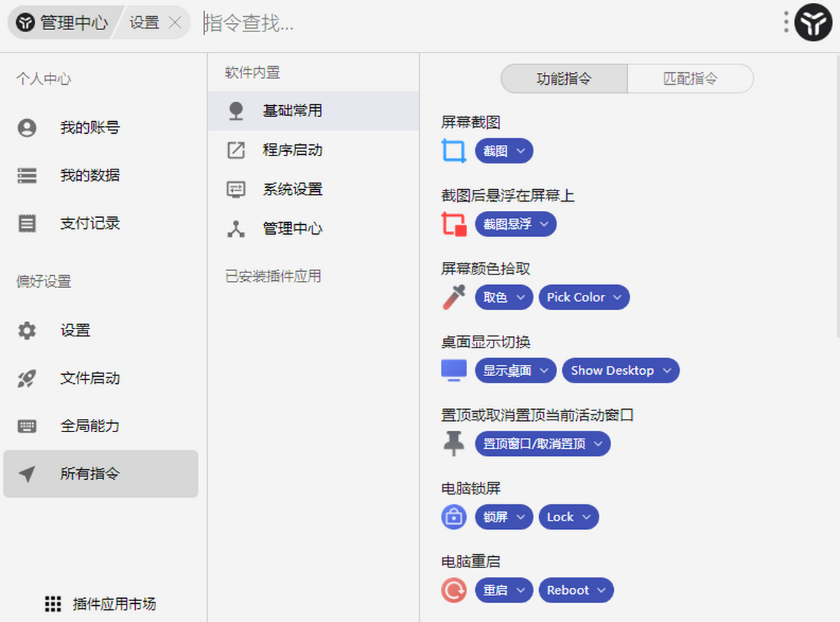Open the three-dot menu near the top right

tap(785, 22)
